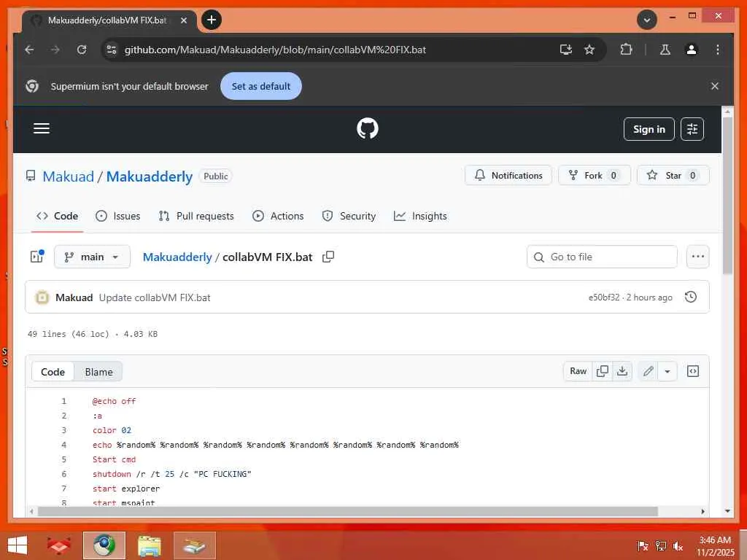Click the muted volume tray icon

pos(678,546)
